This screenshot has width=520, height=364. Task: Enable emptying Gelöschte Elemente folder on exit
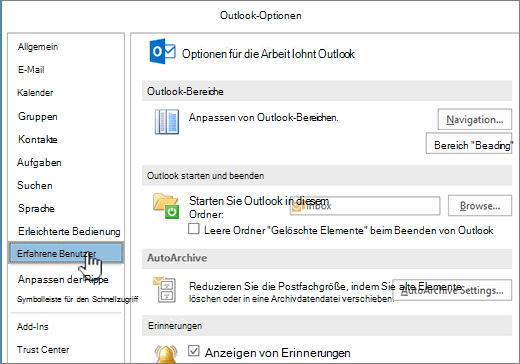[x=194, y=229]
